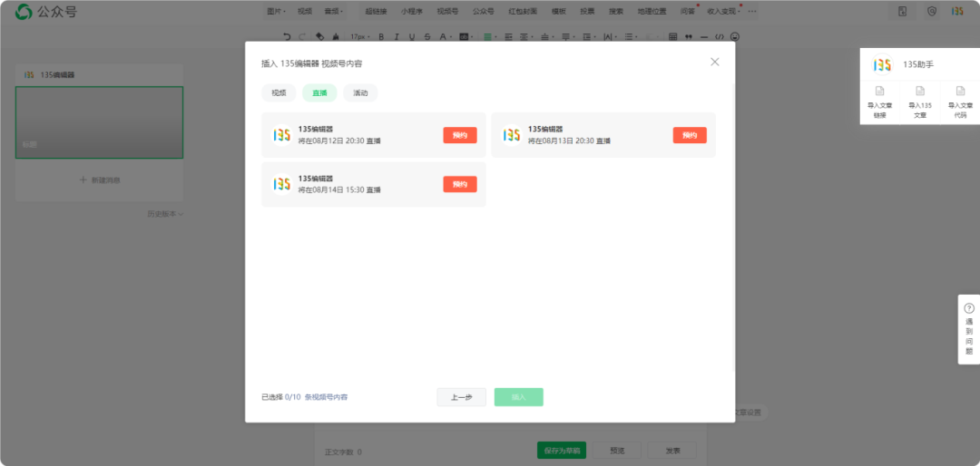This screenshot has width=980, height=466.
Task: Select the 08月14日 15:30 直播 card
Action: click(x=374, y=184)
